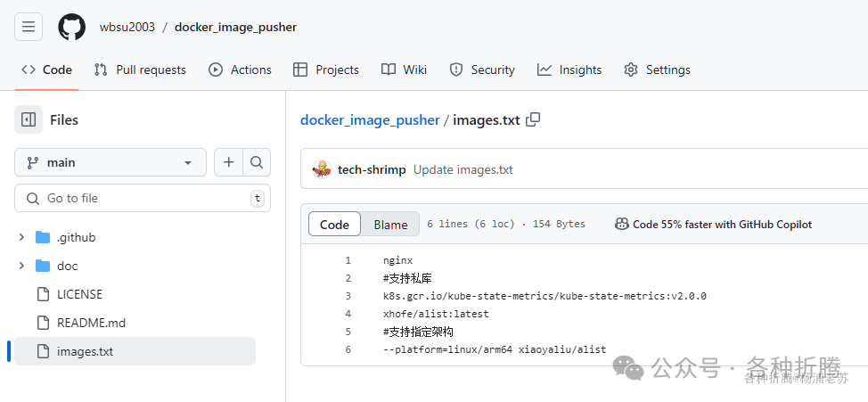The height and width of the screenshot is (402, 868).
Task: Add a new file with plus button
Action: (x=228, y=162)
